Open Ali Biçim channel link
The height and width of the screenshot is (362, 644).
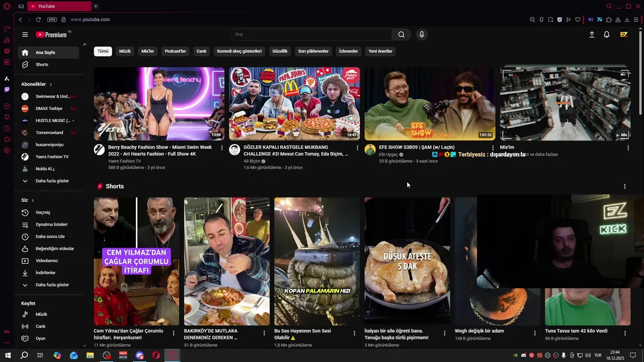(x=252, y=161)
